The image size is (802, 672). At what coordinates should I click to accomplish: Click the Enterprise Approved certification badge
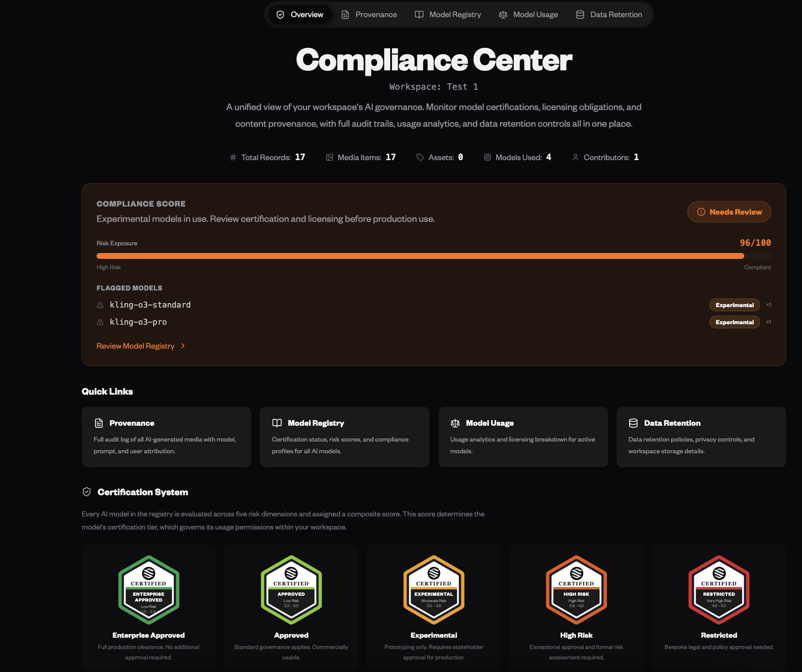pos(148,590)
